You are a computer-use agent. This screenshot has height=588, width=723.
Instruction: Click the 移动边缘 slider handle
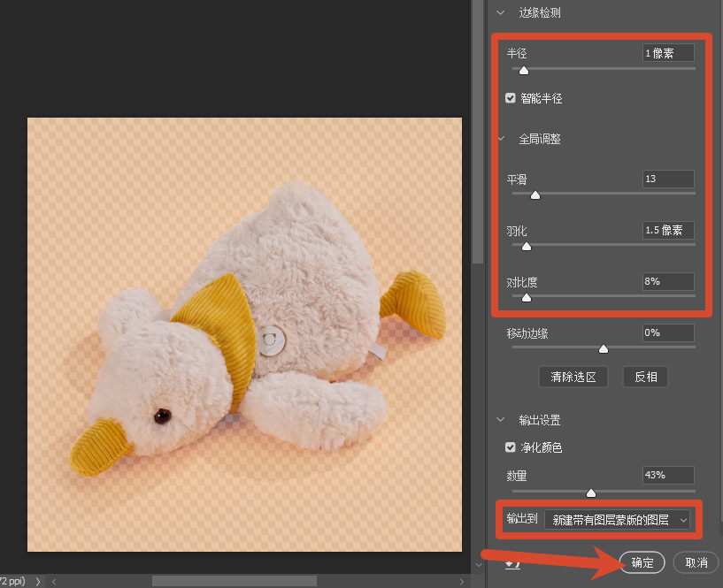click(x=604, y=349)
